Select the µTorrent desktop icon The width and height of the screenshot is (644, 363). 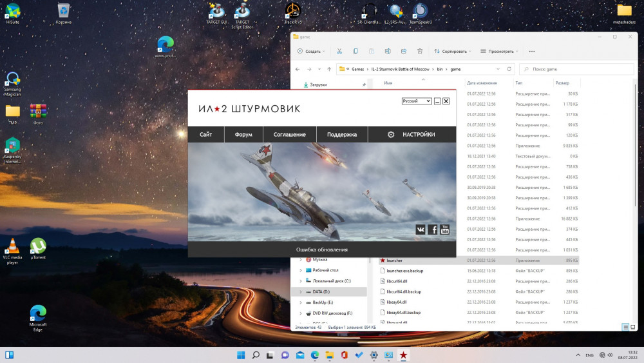tap(38, 248)
